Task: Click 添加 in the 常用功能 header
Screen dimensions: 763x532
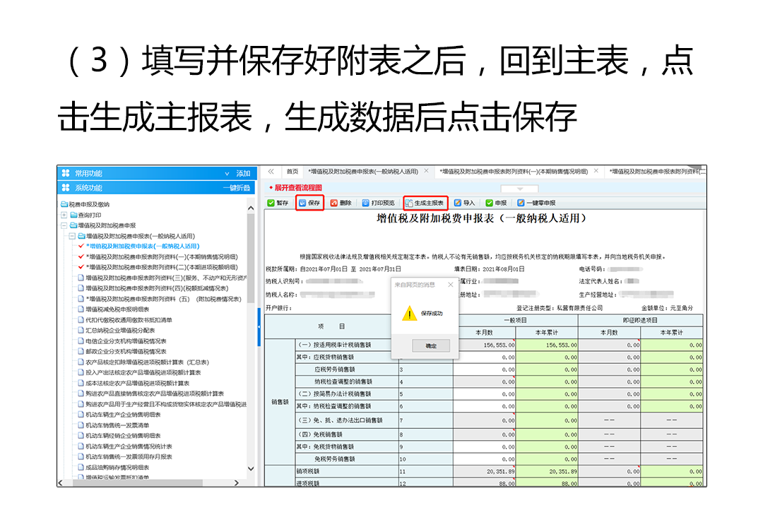Action: pyautogui.click(x=243, y=173)
